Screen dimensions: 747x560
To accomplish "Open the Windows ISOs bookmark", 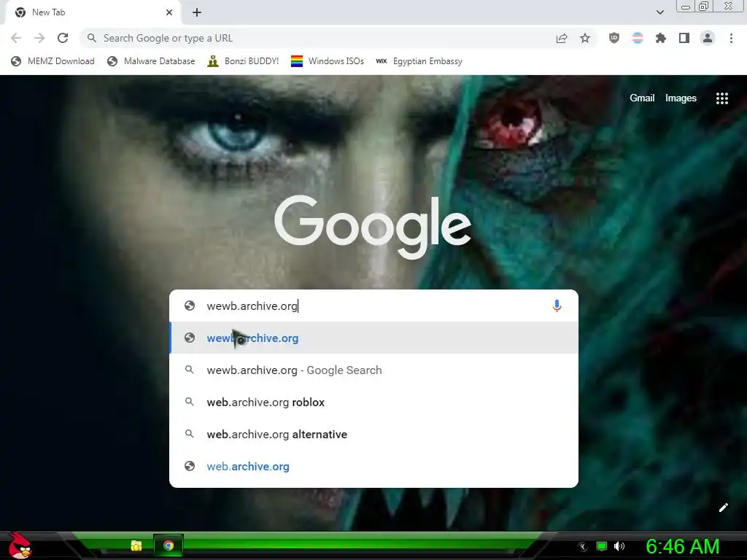I will pyautogui.click(x=328, y=61).
